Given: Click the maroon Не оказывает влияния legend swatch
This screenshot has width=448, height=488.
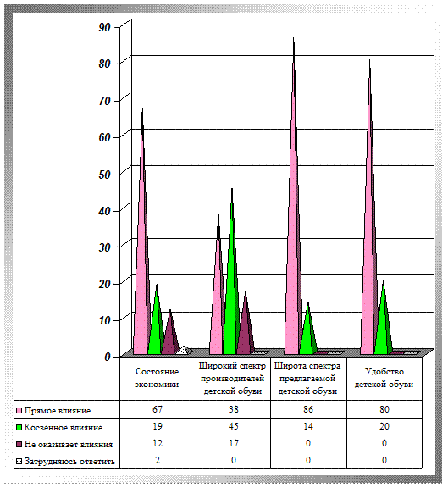Looking at the screenshot, I should [x=19, y=445].
